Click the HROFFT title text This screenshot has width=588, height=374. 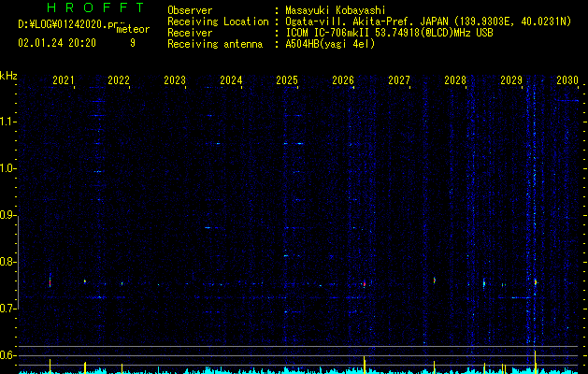(x=95, y=7)
